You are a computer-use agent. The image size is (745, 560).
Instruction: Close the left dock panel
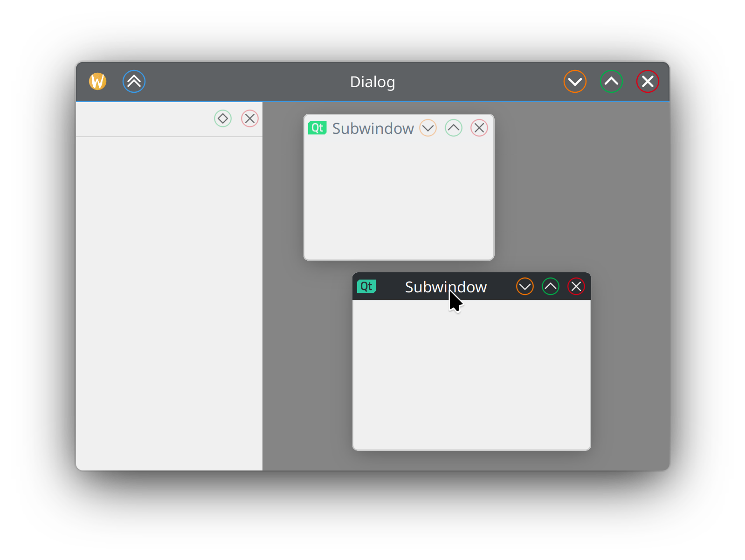point(250,118)
